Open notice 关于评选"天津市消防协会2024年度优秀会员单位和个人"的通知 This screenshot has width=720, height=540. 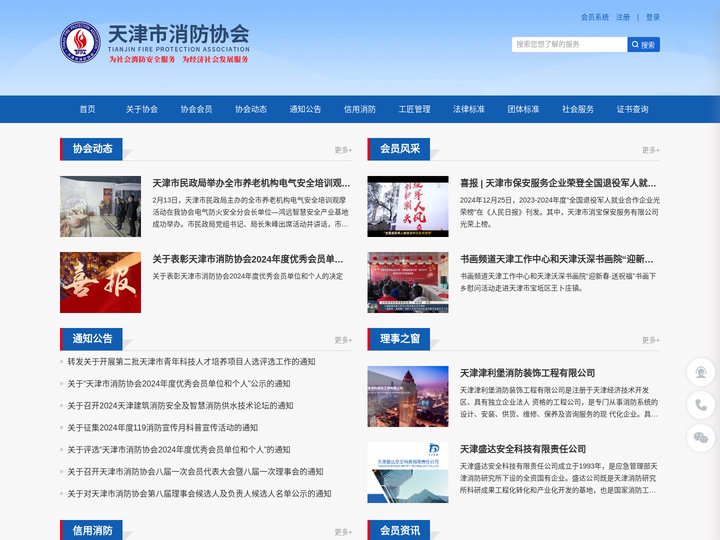(x=179, y=450)
